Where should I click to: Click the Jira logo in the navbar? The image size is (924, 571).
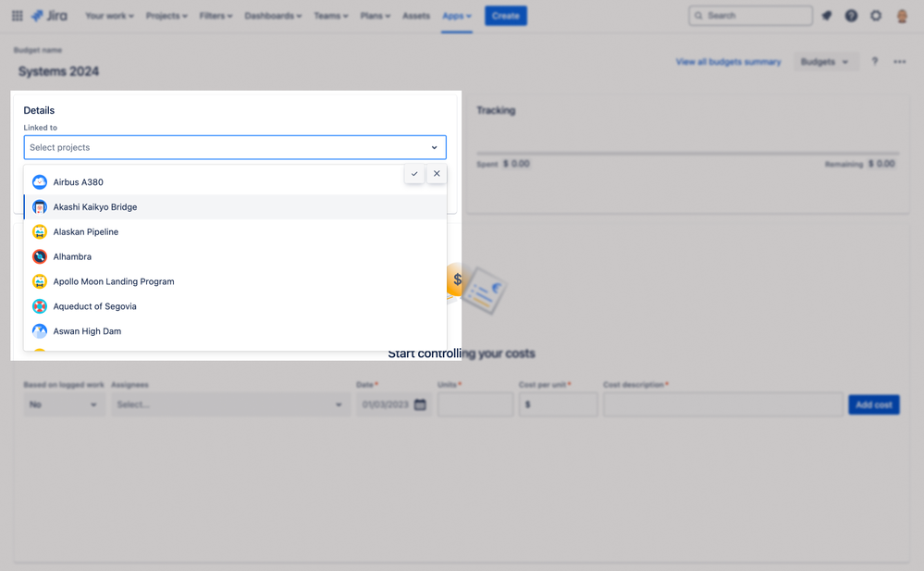click(x=48, y=15)
